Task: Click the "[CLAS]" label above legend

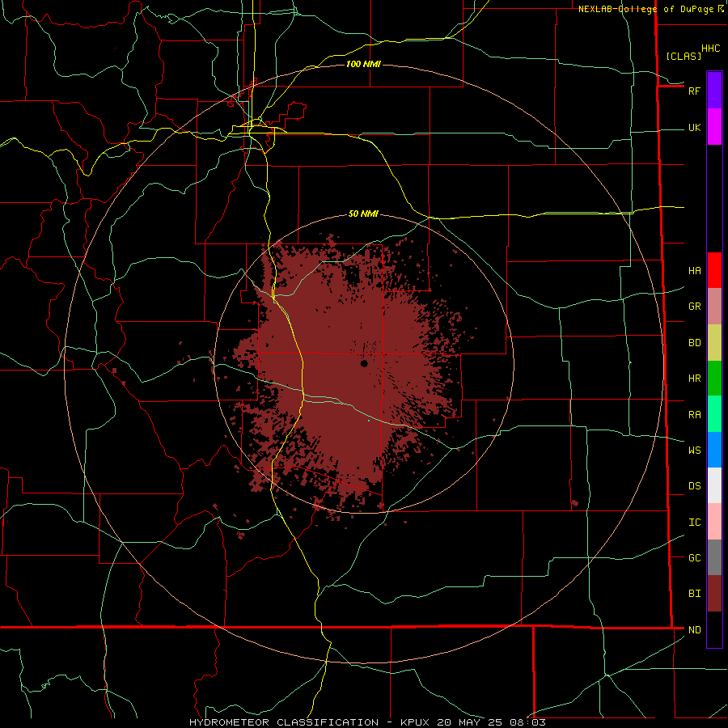Action: pyautogui.click(x=684, y=56)
